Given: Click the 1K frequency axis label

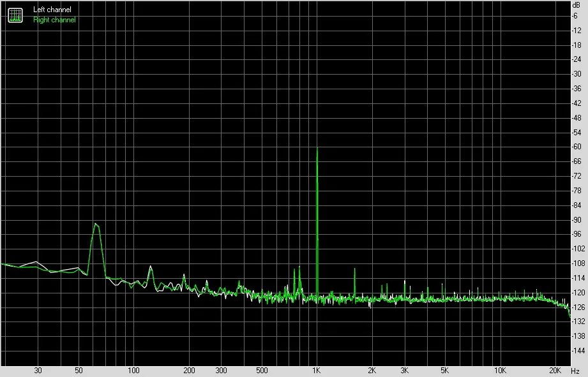Looking at the screenshot, I should click(317, 371).
